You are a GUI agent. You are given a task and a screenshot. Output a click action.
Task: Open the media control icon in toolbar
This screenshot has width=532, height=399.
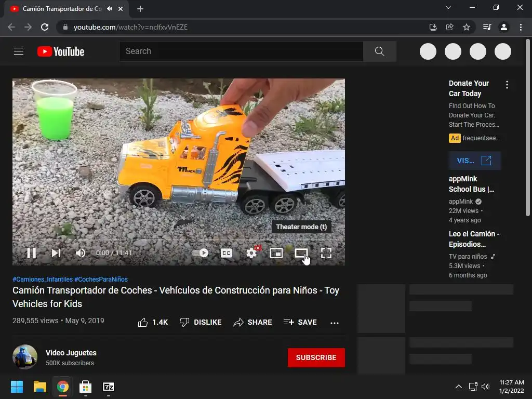[487, 27]
